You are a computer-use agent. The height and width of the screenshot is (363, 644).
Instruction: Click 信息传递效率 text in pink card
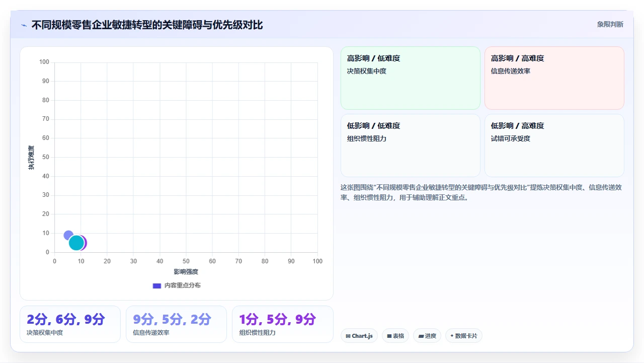pyautogui.click(x=511, y=71)
